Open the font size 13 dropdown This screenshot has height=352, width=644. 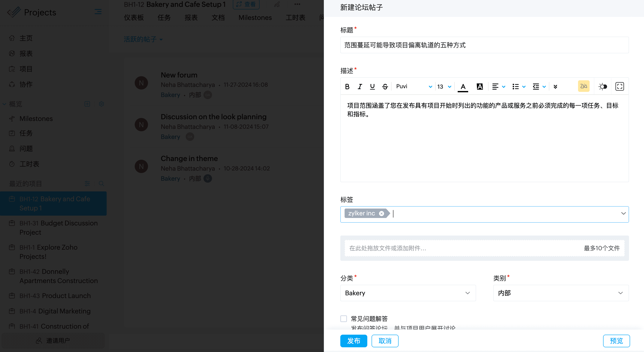click(444, 87)
